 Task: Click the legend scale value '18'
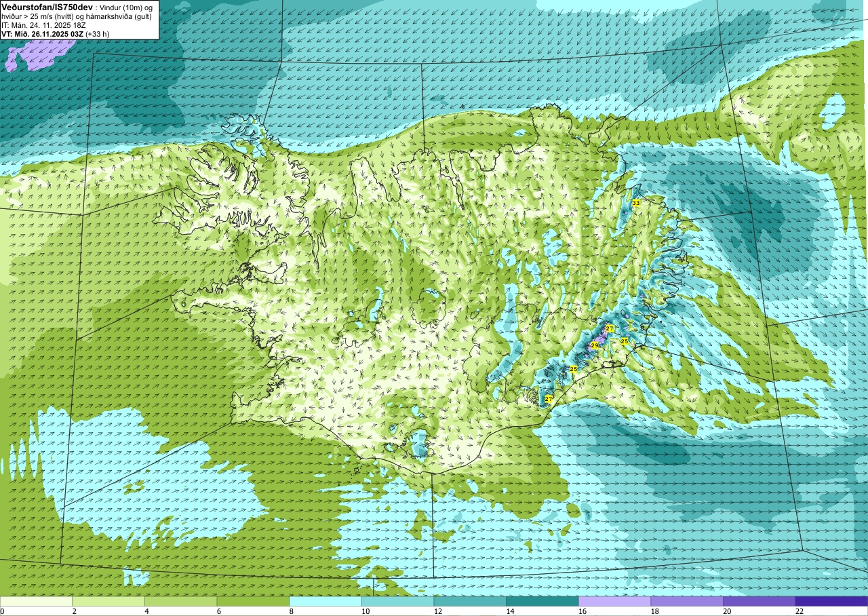click(655, 611)
